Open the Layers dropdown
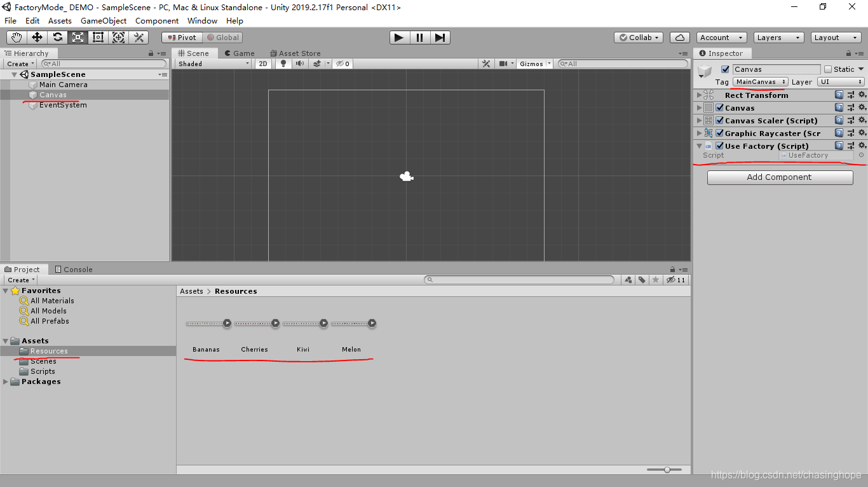This screenshot has width=868, height=487. (x=778, y=38)
